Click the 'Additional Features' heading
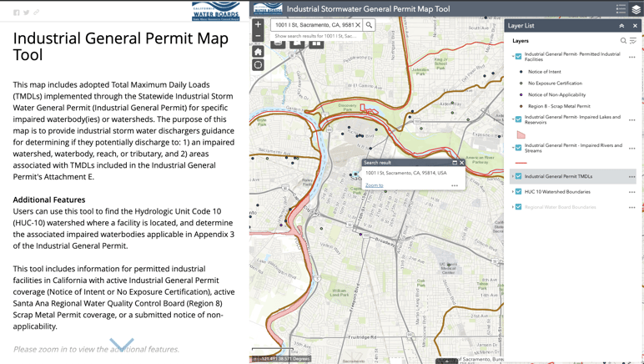The height and width of the screenshot is (364, 644). [49, 200]
